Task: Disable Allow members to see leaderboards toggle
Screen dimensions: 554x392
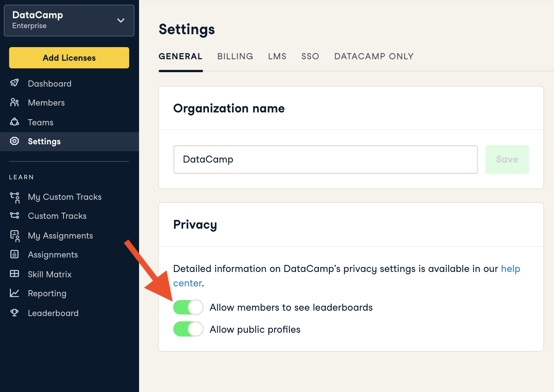Action: (188, 307)
